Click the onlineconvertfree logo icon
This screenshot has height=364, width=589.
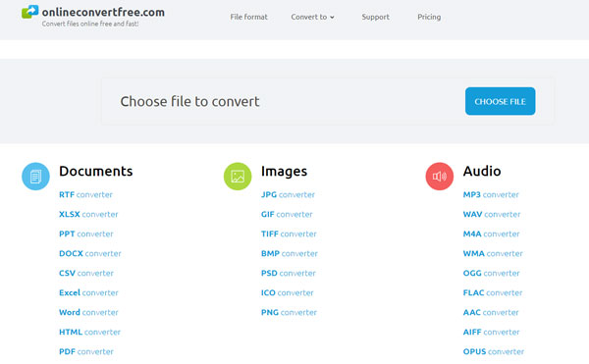tap(29, 12)
